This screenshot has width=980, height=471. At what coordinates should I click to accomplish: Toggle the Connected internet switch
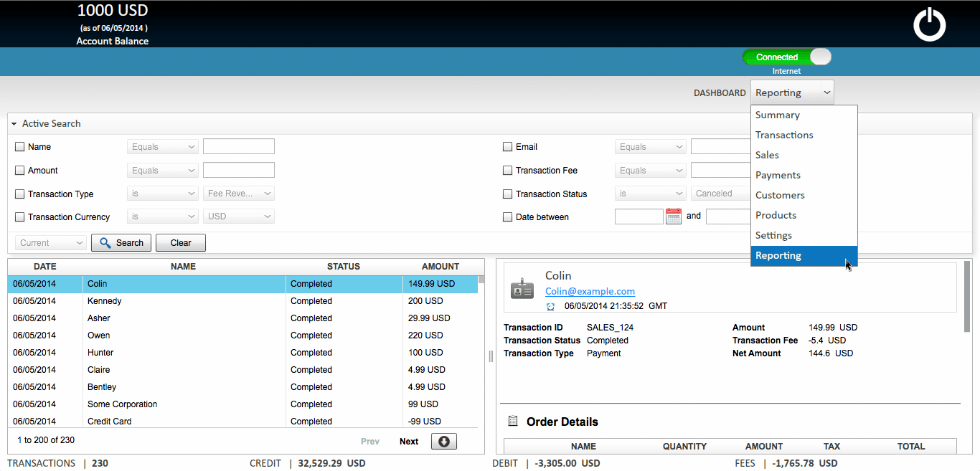pyautogui.click(x=787, y=57)
